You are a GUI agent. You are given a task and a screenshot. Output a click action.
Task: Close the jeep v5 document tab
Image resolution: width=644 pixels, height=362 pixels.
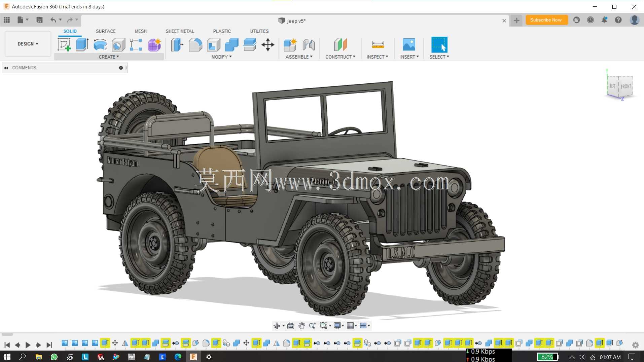pyautogui.click(x=504, y=21)
